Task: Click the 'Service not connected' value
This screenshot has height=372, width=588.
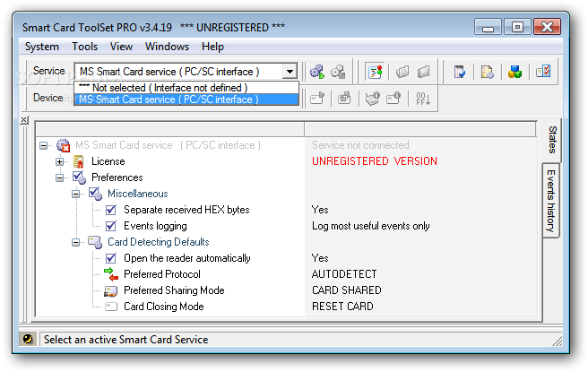Action: [x=360, y=145]
